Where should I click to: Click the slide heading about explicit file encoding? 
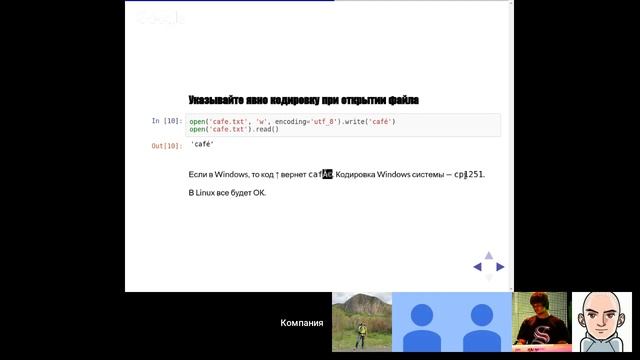click(x=304, y=100)
